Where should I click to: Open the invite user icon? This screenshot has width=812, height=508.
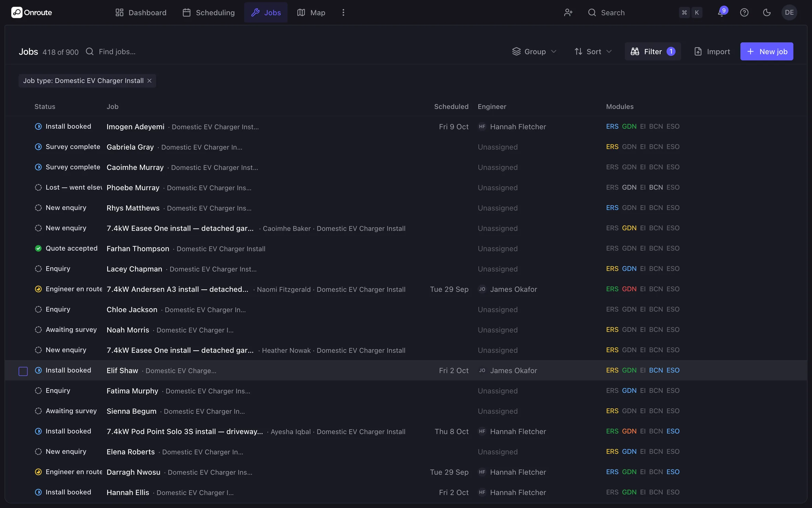click(x=568, y=12)
